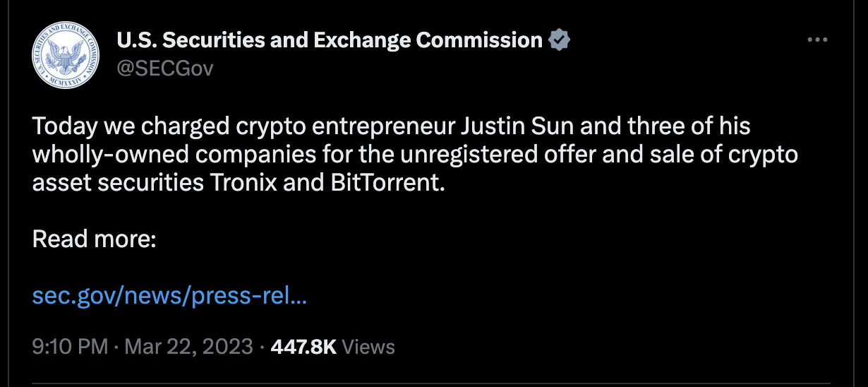The width and height of the screenshot is (868, 387).
Task: Click the blue verified badge icon
Action: 559,40
